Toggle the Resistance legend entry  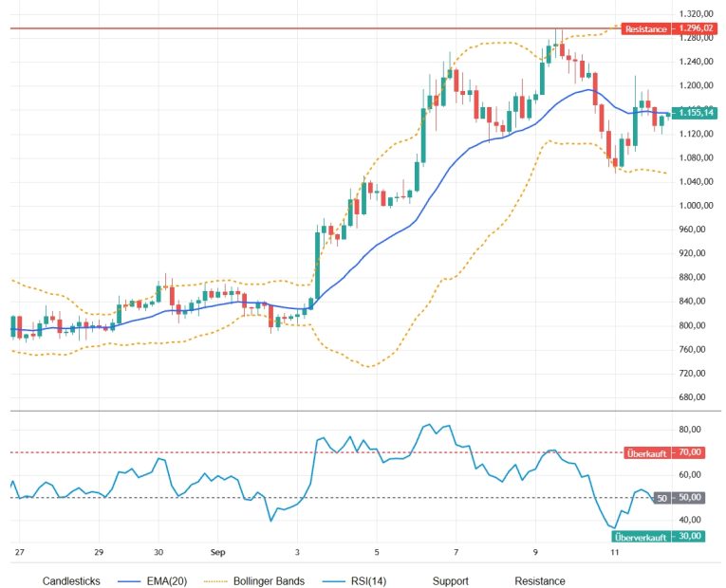point(540,581)
